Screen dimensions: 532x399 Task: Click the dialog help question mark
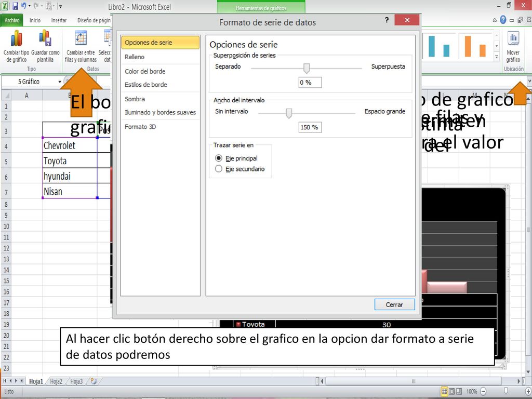[x=387, y=20]
